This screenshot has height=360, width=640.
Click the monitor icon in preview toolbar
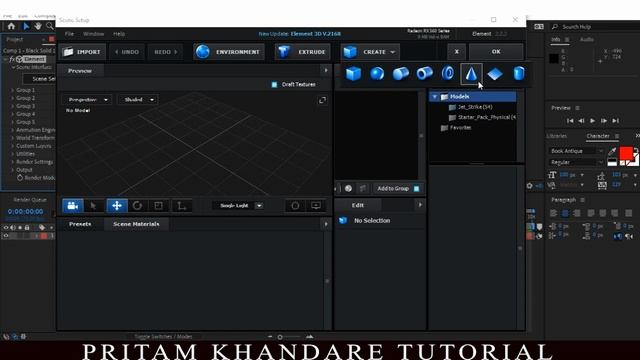coord(316,206)
